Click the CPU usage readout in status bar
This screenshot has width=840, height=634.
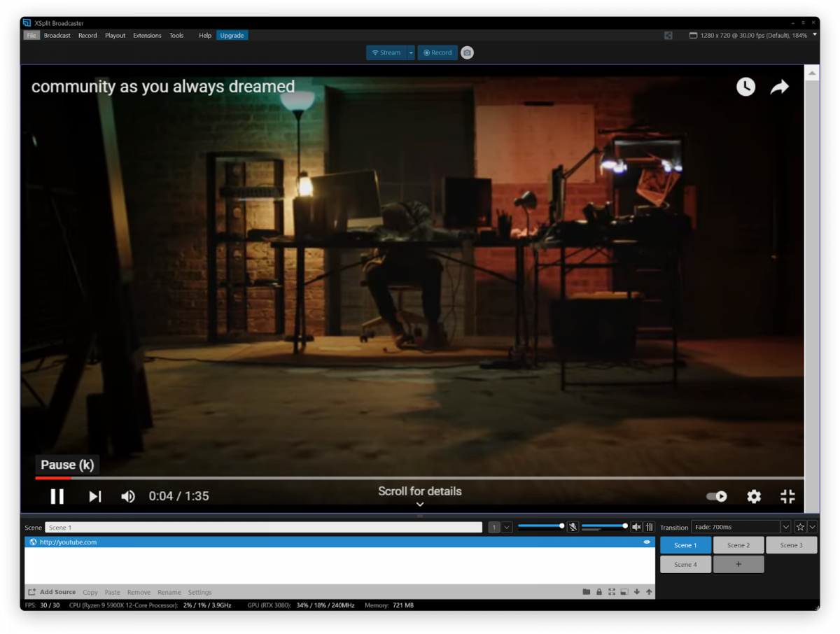coord(150,605)
